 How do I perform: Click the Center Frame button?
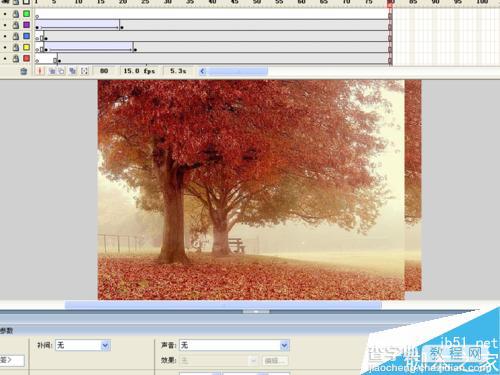40,71
